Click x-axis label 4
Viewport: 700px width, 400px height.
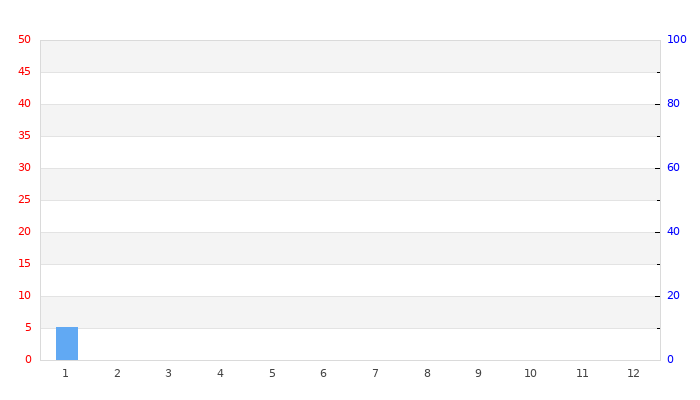(x=220, y=374)
